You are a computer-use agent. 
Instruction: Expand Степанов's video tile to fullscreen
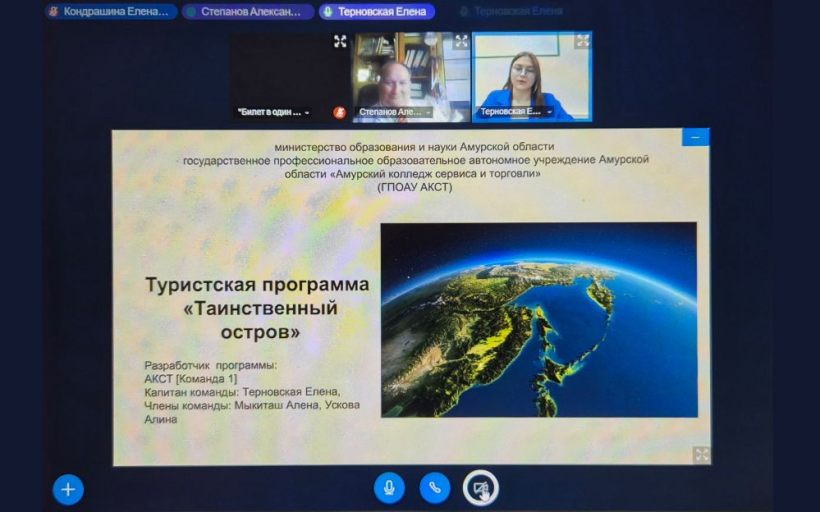(461, 41)
